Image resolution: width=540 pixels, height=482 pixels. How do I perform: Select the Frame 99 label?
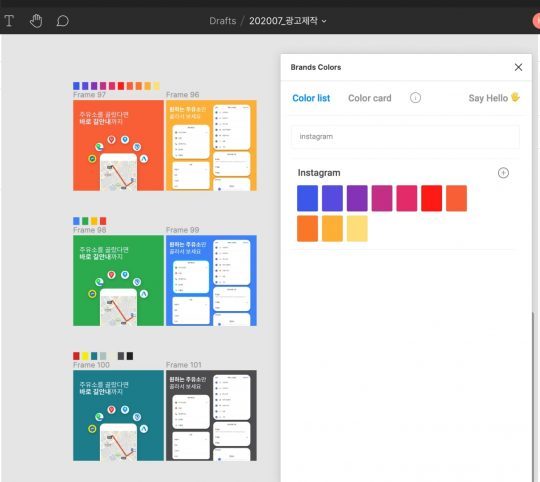[183, 230]
